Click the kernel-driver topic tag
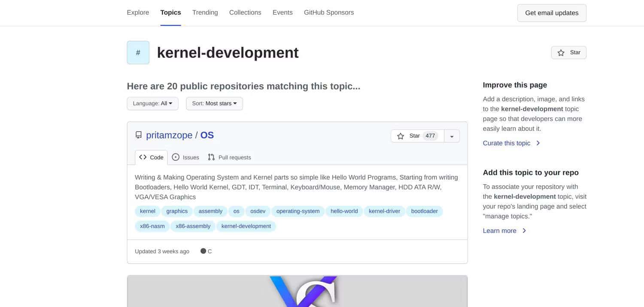This screenshot has height=307, width=644. point(384,211)
